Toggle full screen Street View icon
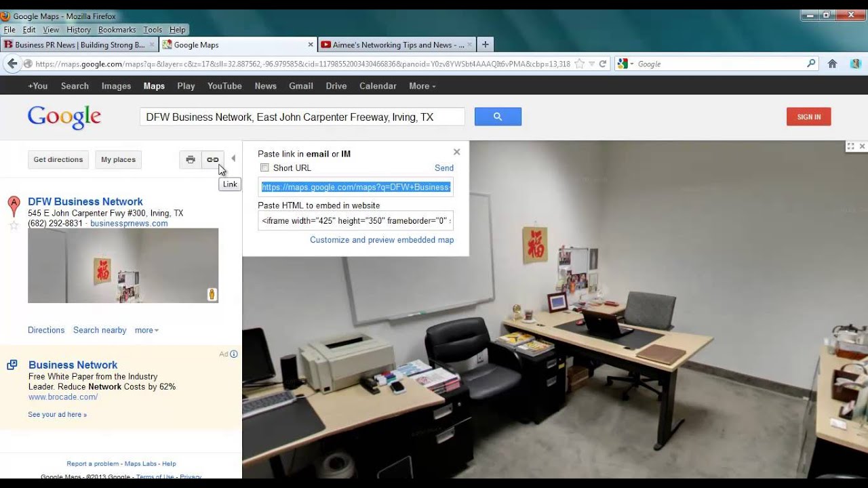This screenshot has height=488, width=868. pyautogui.click(x=850, y=146)
